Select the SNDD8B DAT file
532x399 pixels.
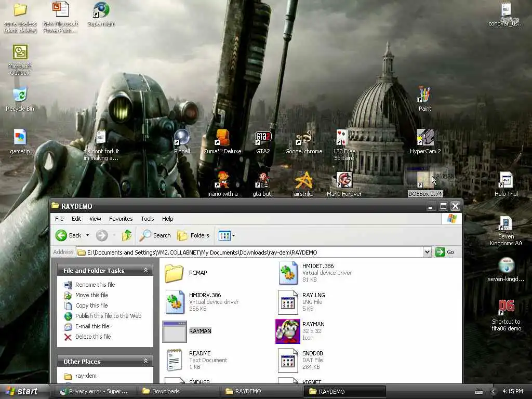301,360
